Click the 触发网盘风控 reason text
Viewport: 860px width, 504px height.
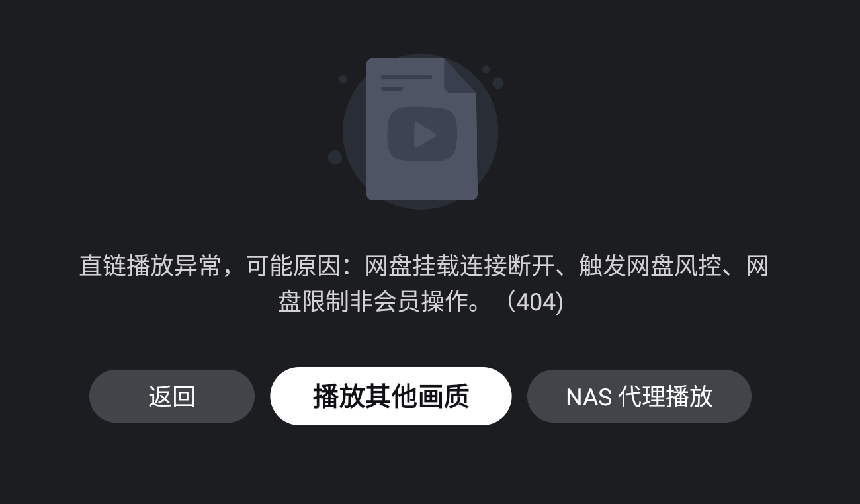point(650,266)
